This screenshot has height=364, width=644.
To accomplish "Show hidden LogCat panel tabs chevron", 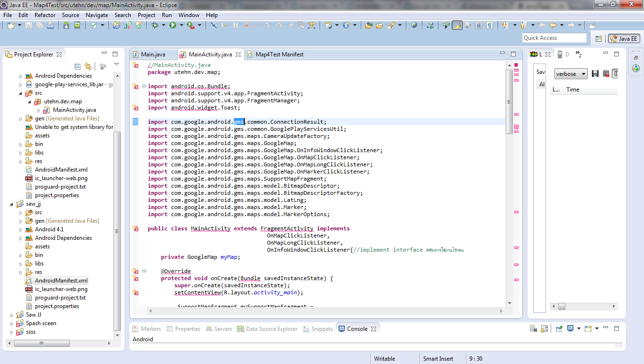I will pos(579,54).
